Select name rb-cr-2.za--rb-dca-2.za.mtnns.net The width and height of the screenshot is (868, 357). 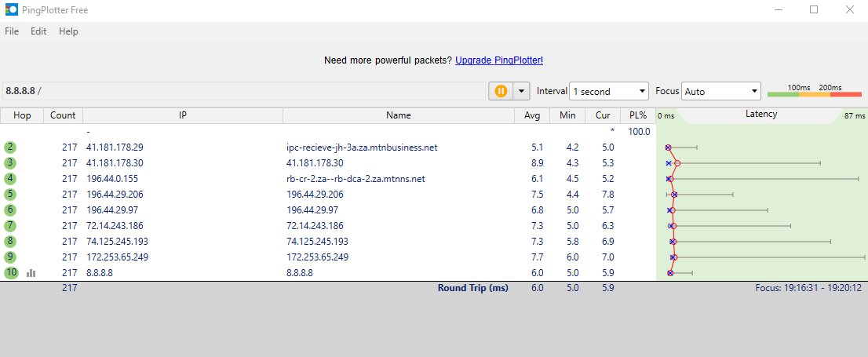tap(356, 179)
